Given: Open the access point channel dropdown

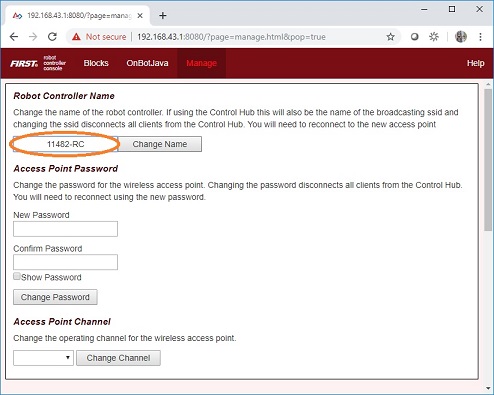Looking at the screenshot, I should pyautogui.click(x=43, y=358).
